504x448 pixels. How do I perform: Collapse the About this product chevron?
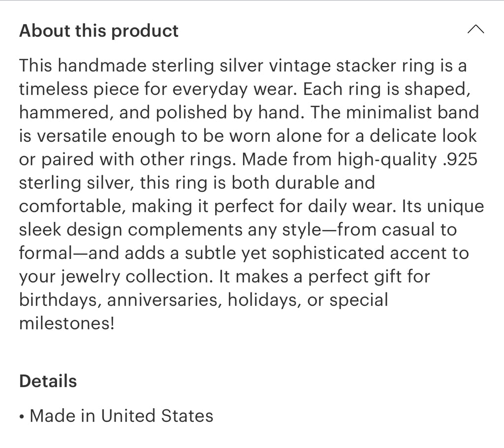point(475,30)
